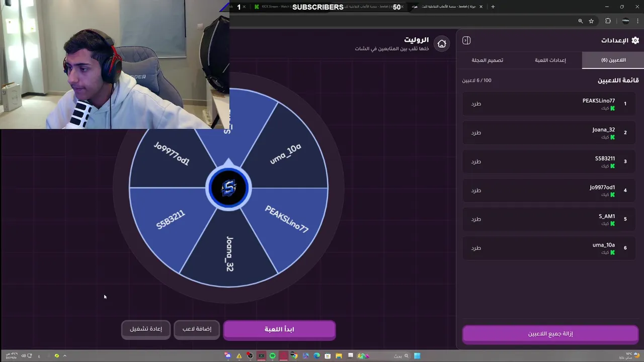Kick player S_AM1 with طرد
The width and height of the screenshot is (644, 362).
tap(476, 219)
